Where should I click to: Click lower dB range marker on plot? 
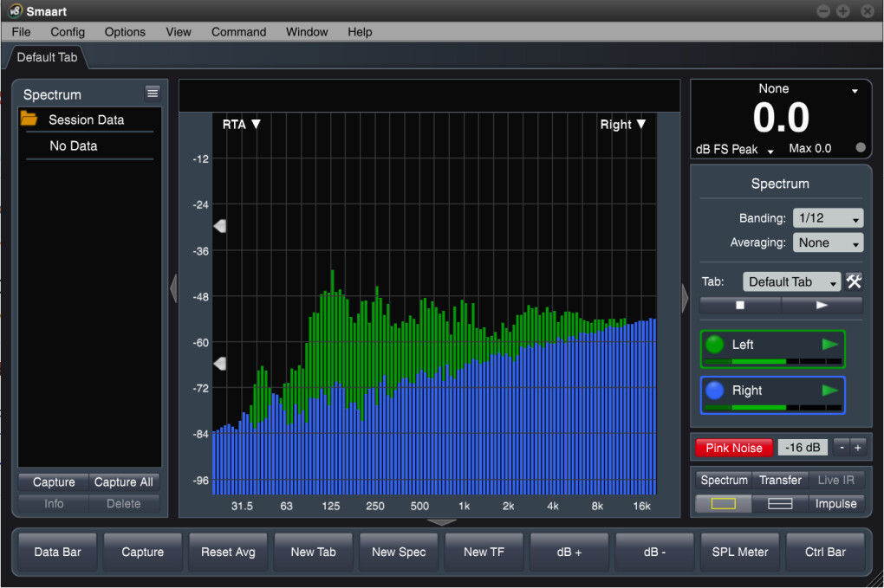point(220,364)
